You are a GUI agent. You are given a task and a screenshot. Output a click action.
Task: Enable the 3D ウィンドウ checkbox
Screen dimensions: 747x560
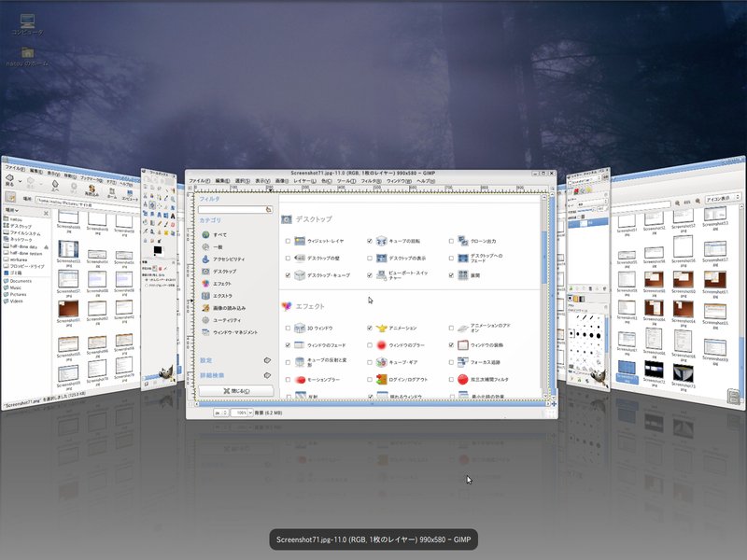point(288,328)
